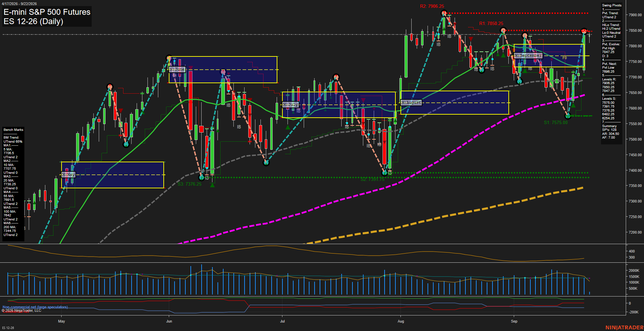
Task: Select the S1: 7575.00 support label
Action: pos(556,123)
